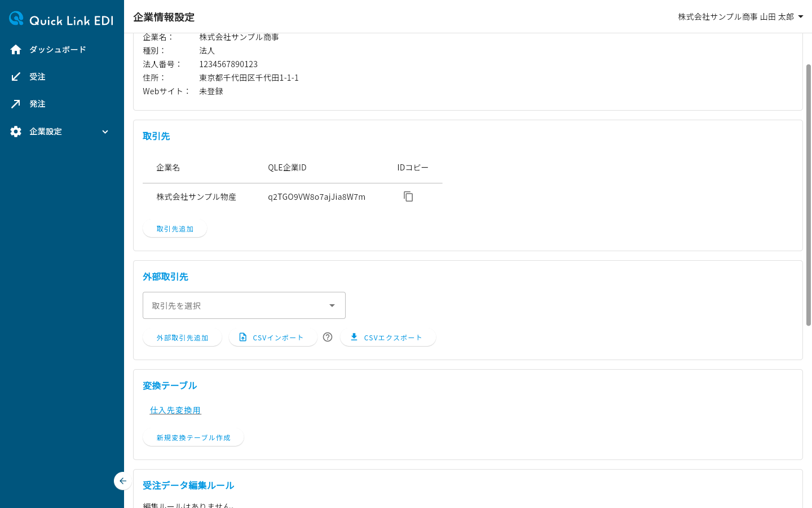This screenshot has height=508, width=812.
Task: Click the 企業名 column header in table
Action: pos(168,168)
